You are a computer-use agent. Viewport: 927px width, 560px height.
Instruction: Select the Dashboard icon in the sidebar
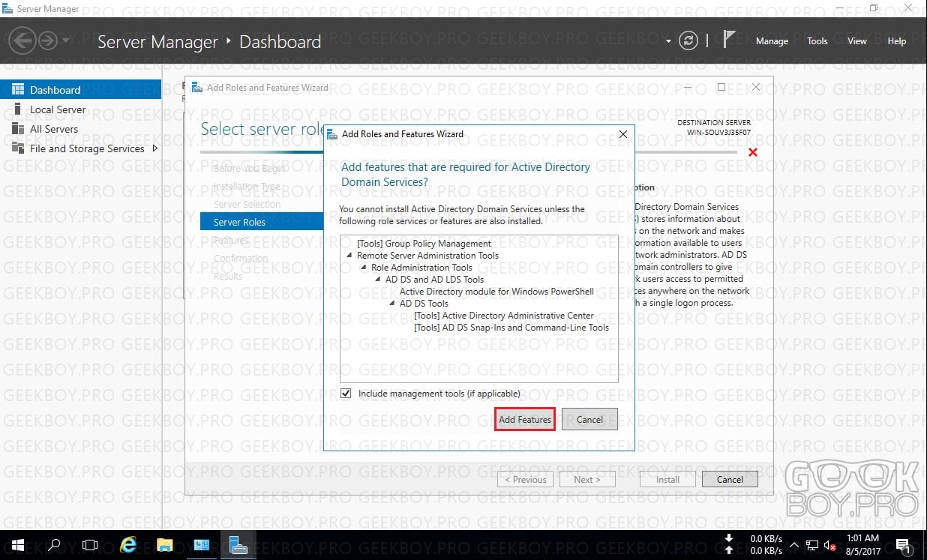pyautogui.click(x=18, y=89)
